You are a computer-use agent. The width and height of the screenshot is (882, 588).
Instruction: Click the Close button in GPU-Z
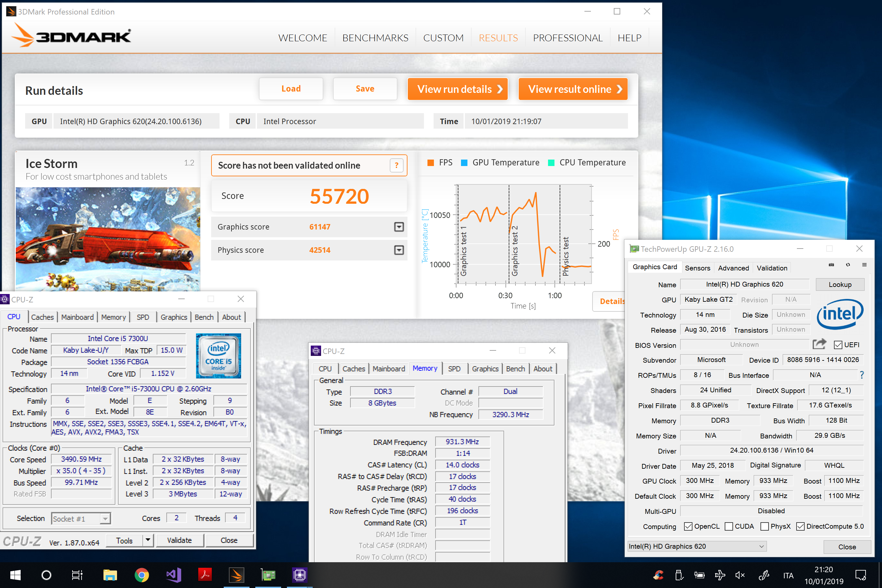847,546
